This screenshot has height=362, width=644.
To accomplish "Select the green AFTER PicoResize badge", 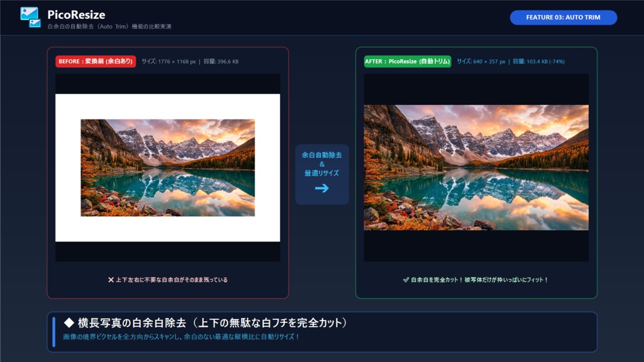I will (x=408, y=61).
